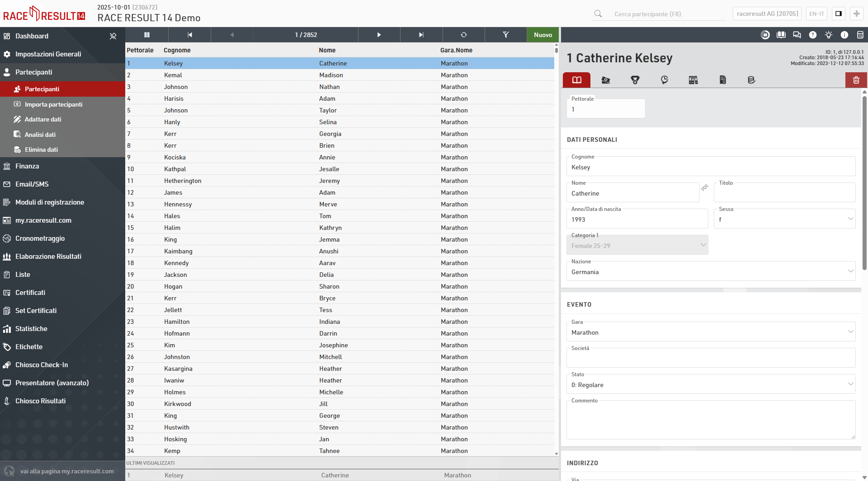868x481 pixels.
Task: Follow the vai alla pagina my.raceresult.com link
Action: click(x=67, y=471)
